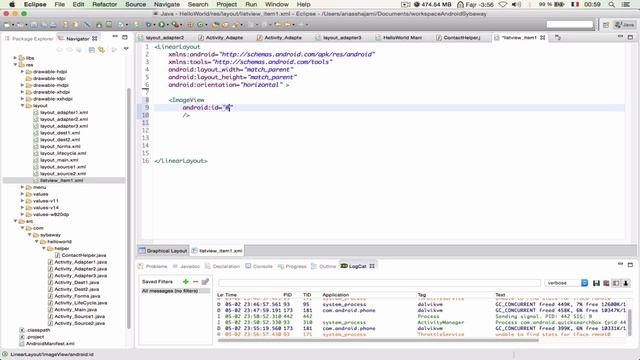The image size is (640, 360).
Task: Maximize the Navigator panel
Action: (125, 38)
